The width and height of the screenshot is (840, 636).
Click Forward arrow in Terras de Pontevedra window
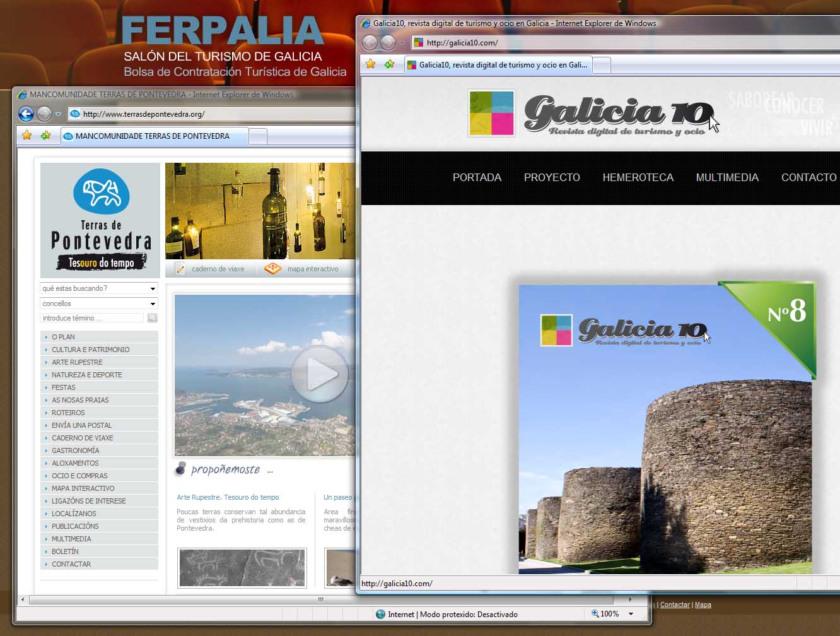tap(44, 114)
